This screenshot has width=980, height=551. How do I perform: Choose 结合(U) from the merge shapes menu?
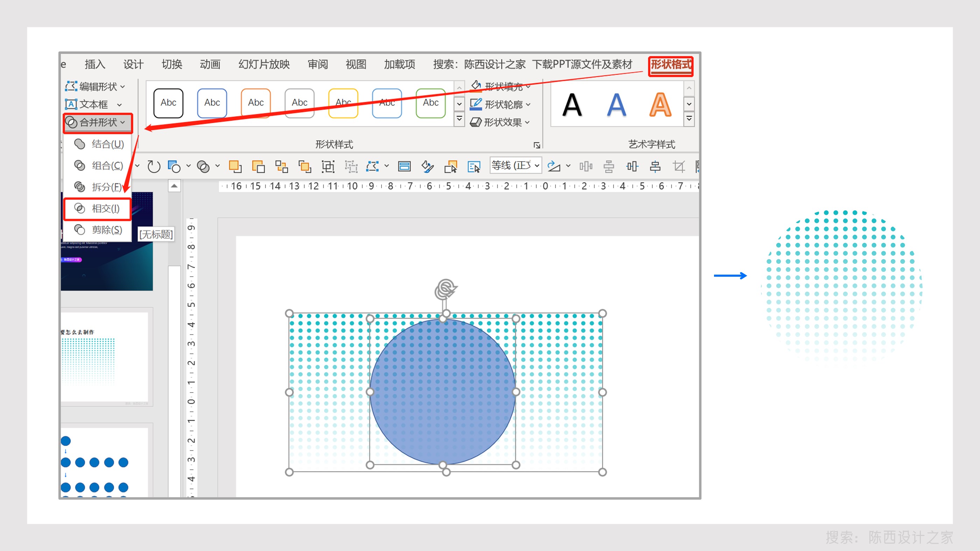coord(98,144)
